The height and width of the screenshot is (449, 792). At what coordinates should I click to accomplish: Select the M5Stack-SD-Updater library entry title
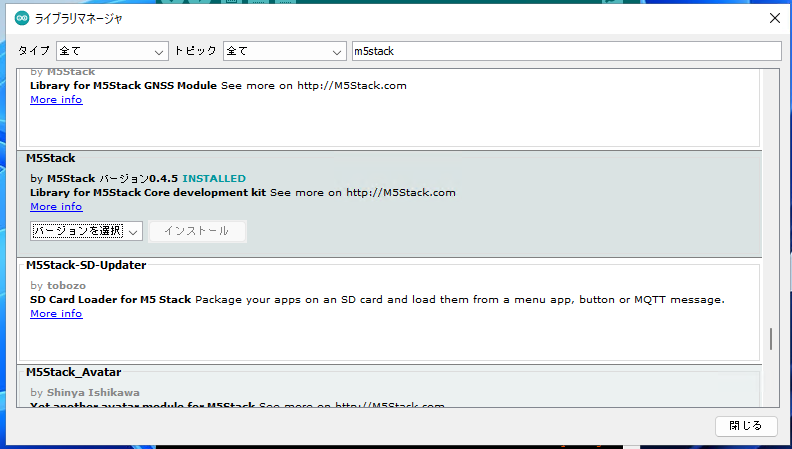tap(86, 265)
